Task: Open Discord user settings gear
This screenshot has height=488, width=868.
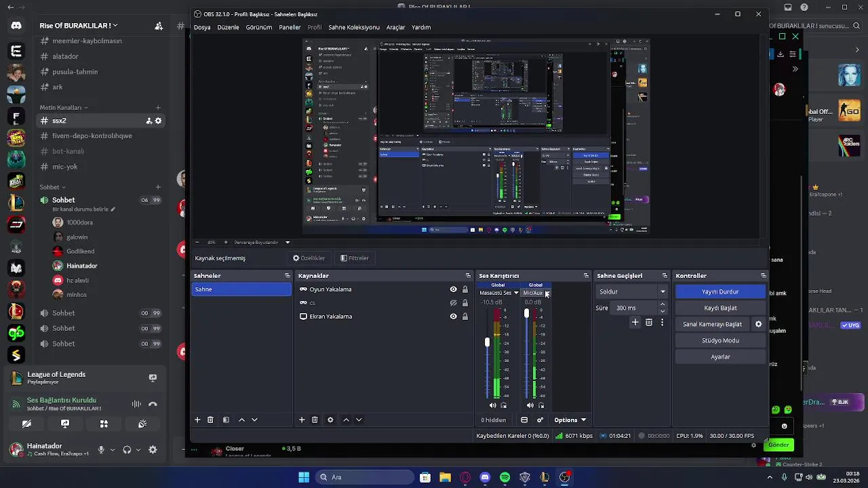Action: click(x=153, y=449)
